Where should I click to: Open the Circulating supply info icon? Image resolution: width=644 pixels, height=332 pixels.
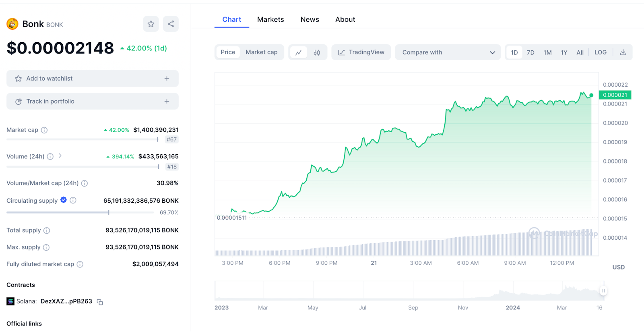[x=73, y=200]
